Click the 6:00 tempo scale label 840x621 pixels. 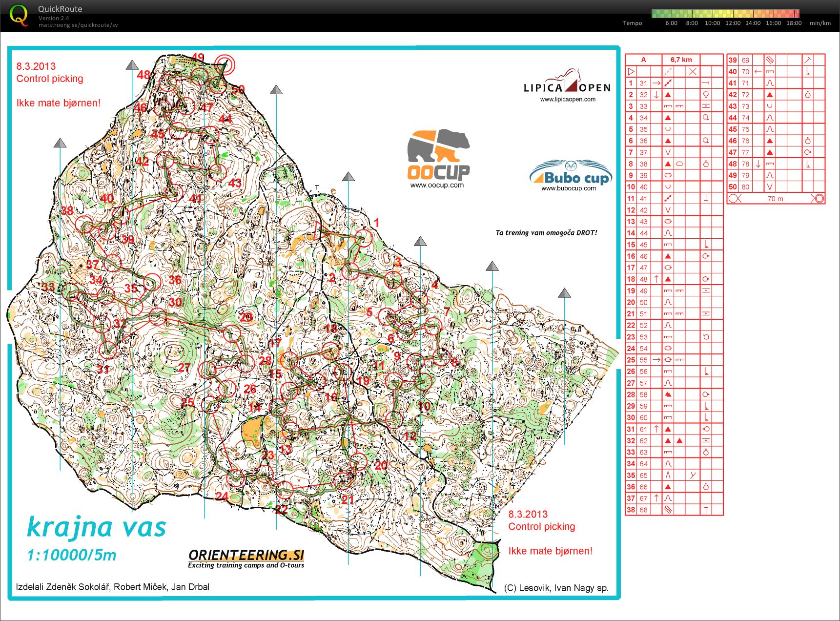coord(671,23)
